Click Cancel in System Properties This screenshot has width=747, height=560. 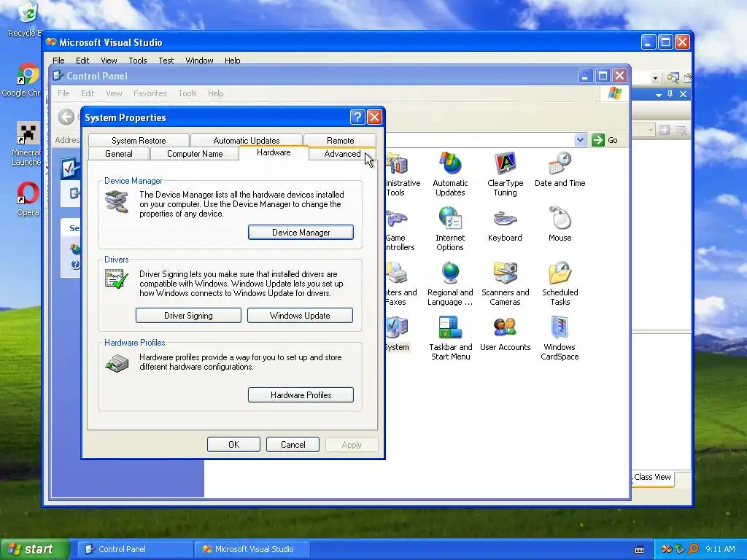(293, 445)
